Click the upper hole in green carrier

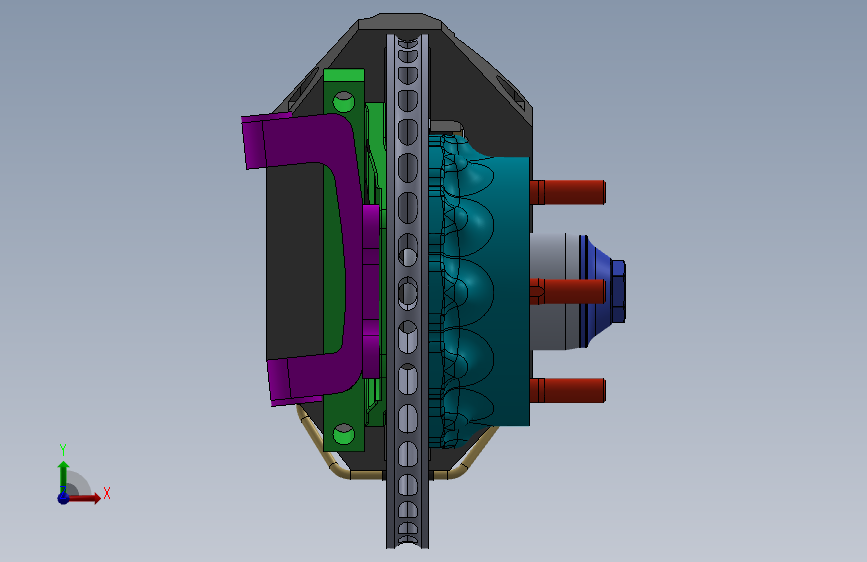point(344,102)
